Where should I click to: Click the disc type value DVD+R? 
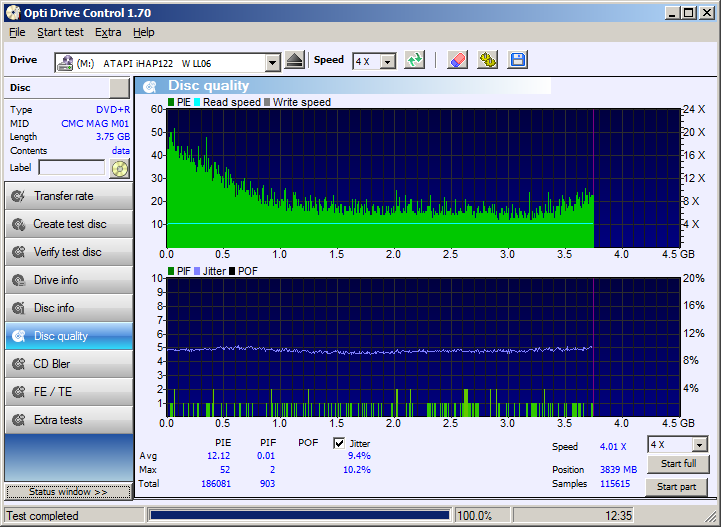pyautogui.click(x=113, y=110)
